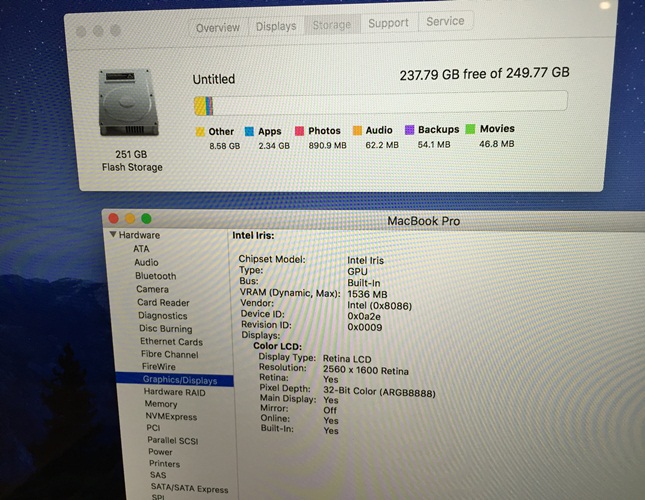Close the MacBook Pro window

tap(114, 219)
